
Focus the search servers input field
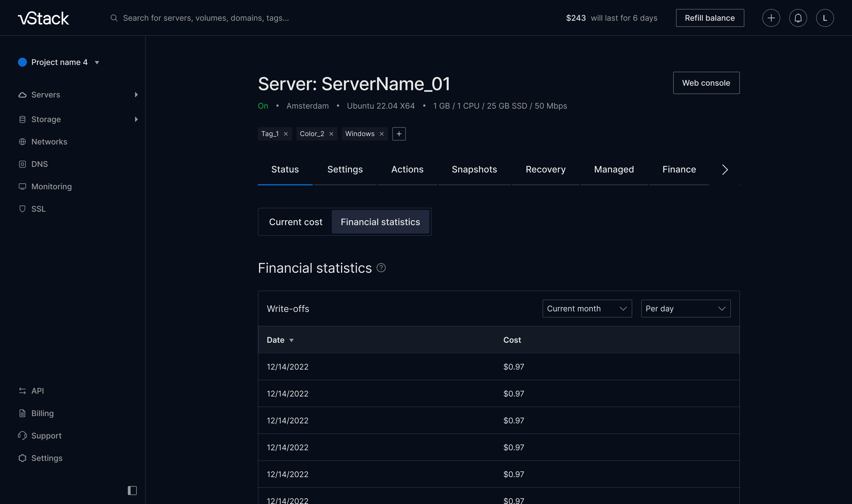click(x=206, y=18)
